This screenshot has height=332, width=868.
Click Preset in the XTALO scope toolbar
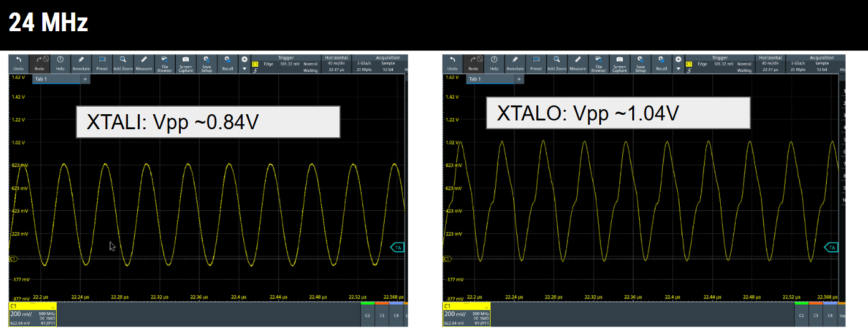(536, 63)
